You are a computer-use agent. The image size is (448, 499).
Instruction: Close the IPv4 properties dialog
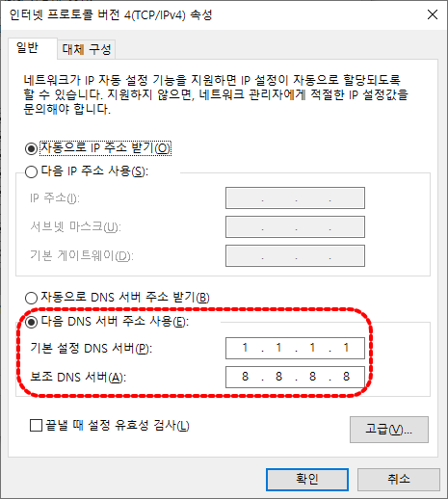(x=433, y=14)
